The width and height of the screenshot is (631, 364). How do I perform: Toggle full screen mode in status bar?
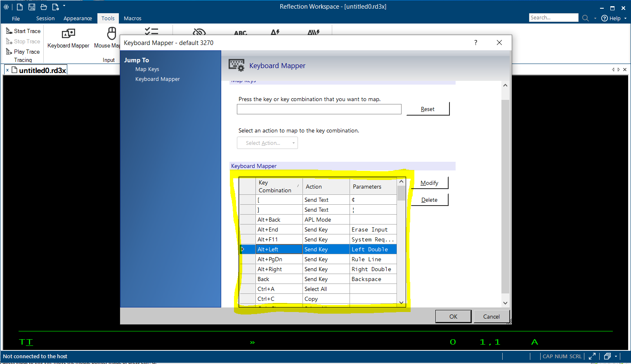click(x=592, y=356)
